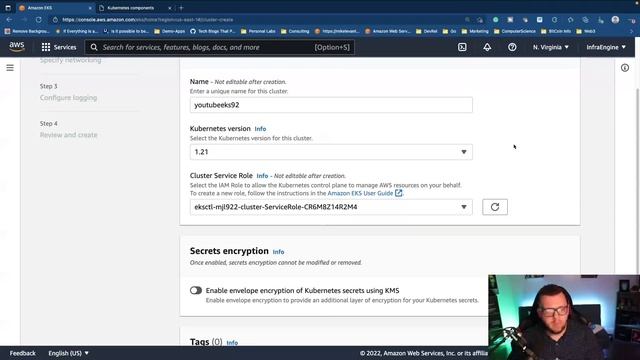Select Step 3 Configure logging

(69, 98)
